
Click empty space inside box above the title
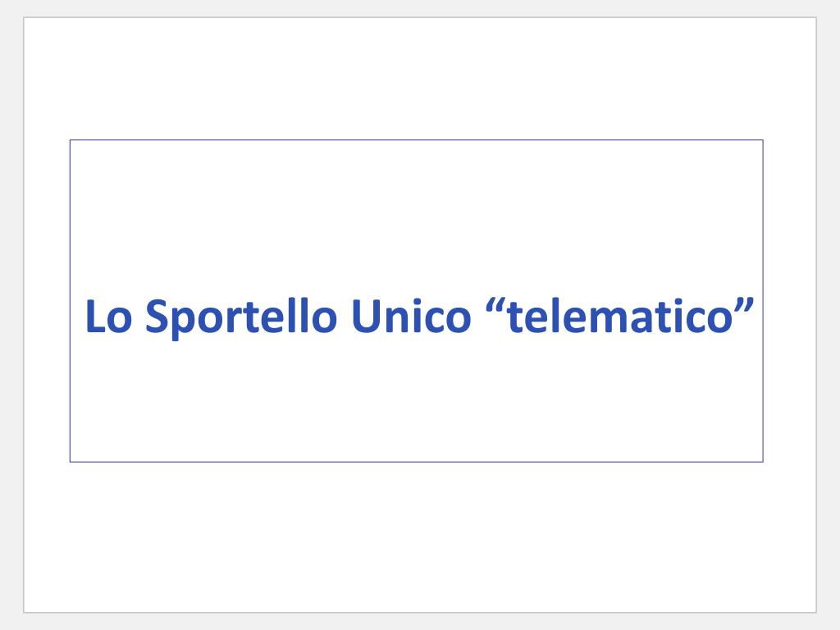416,214
